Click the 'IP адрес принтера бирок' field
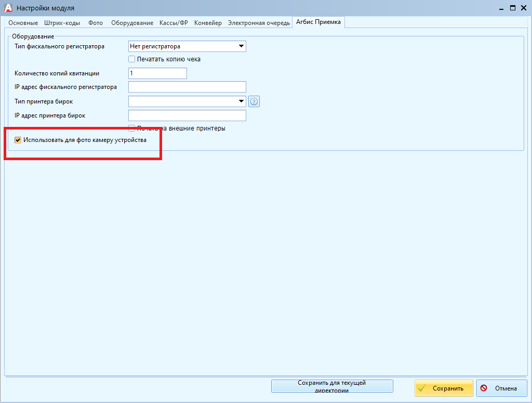532x403 pixels. pyautogui.click(x=187, y=115)
